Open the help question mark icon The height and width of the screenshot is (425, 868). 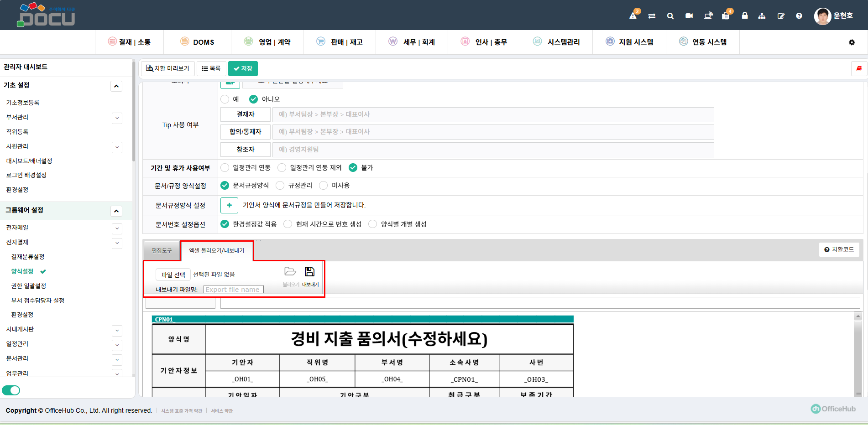pyautogui.click(x=799, y=16)
